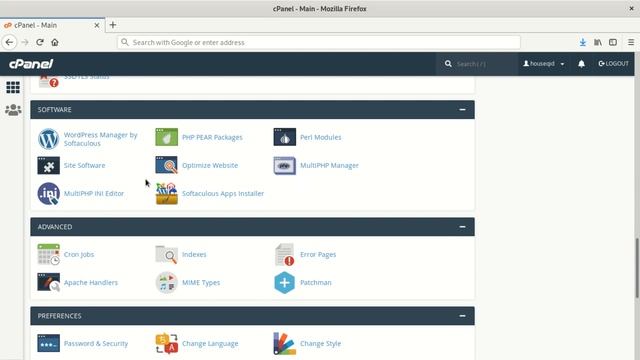This screenshot has height=360, width=640.
Task: Click the browser back button
Action: click(9, 42)
